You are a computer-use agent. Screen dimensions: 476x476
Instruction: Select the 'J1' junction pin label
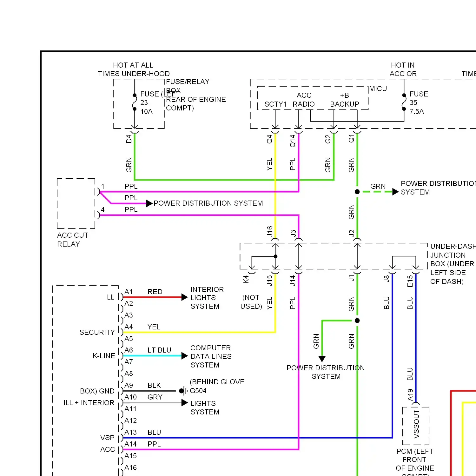(351, 278)
